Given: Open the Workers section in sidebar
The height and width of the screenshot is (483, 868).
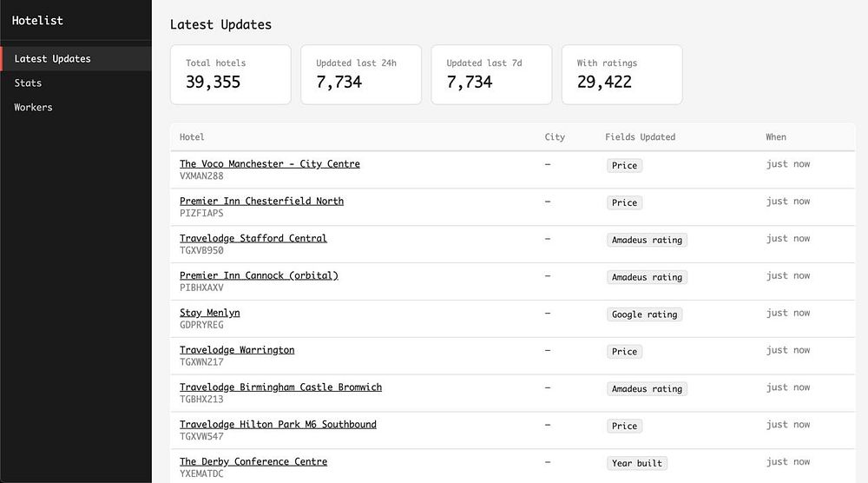Looking at the screenshot, I should (x=34, y=108).
